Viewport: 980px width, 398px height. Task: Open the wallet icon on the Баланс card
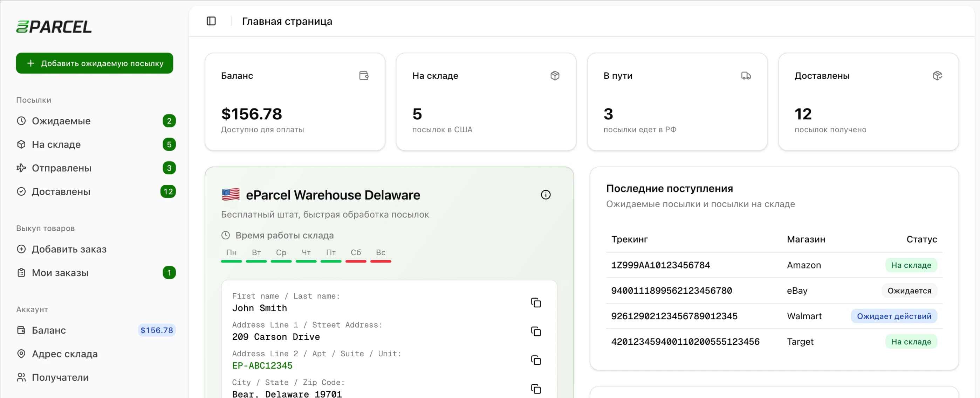point(364,76)
